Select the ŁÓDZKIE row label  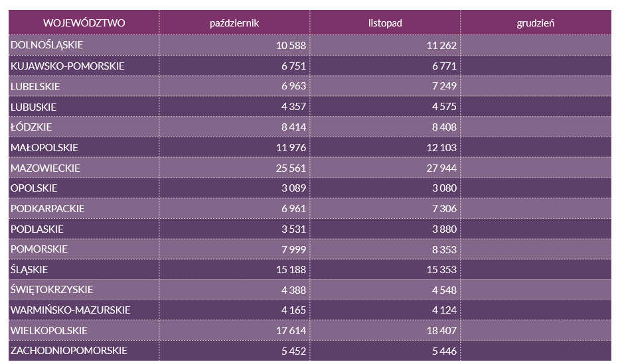(31, 127)
